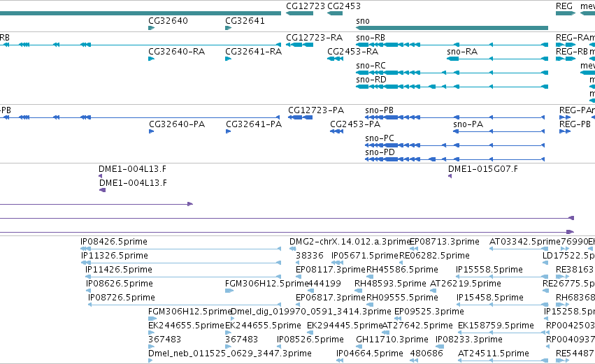This screenshot has height=364, width=595.
Task: Select EST IP11326.5prime
Action: (x=115, y=256)
